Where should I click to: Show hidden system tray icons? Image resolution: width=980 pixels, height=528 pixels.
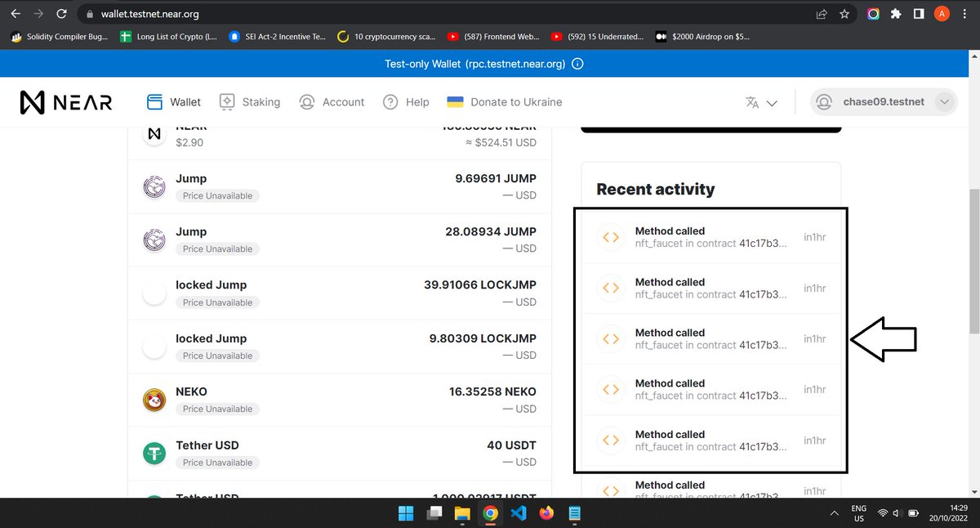point(834,513)
